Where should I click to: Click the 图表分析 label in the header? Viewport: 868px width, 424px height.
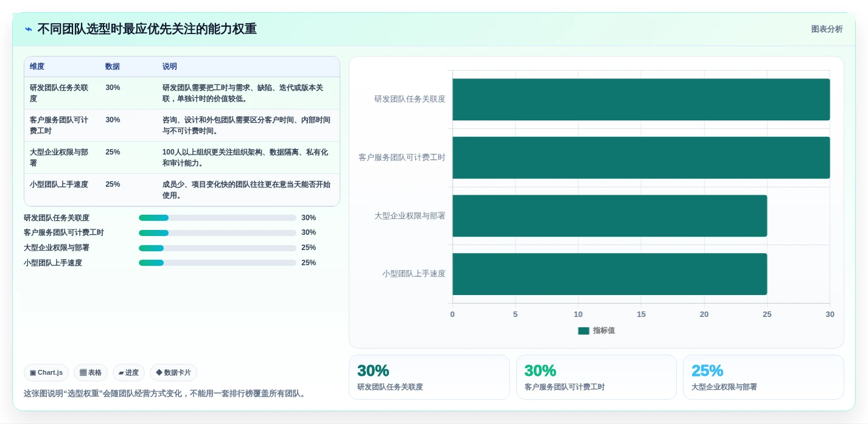(x=827, y=29)
